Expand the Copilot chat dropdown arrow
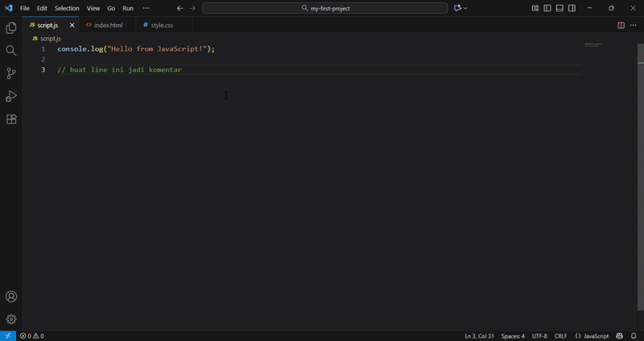 point(465,8)
